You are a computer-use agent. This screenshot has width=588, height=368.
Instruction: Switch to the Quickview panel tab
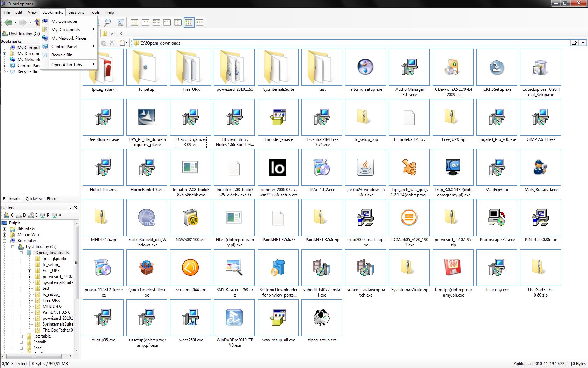coord(34,199)
